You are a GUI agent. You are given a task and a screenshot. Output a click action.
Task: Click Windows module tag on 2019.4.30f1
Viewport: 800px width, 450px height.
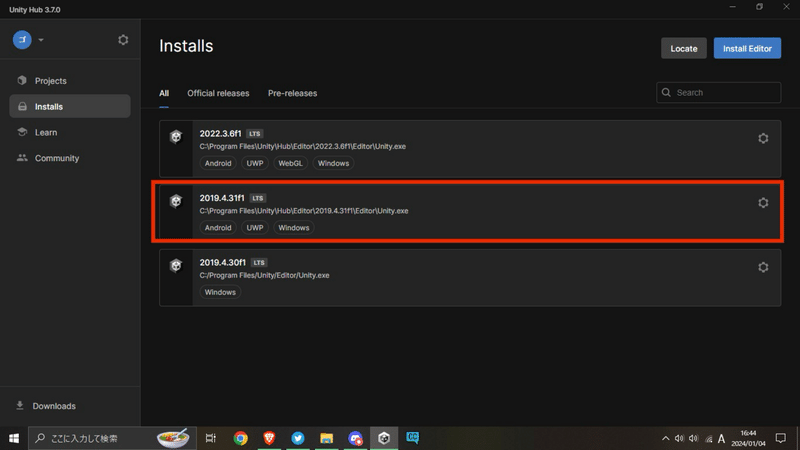tap(220, 292)
